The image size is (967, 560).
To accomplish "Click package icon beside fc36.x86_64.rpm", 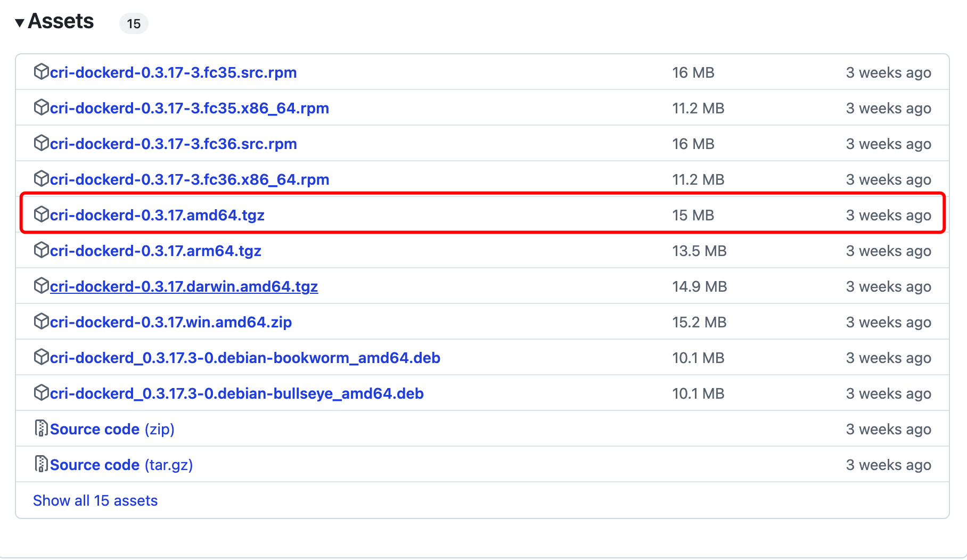I will 41,179.
